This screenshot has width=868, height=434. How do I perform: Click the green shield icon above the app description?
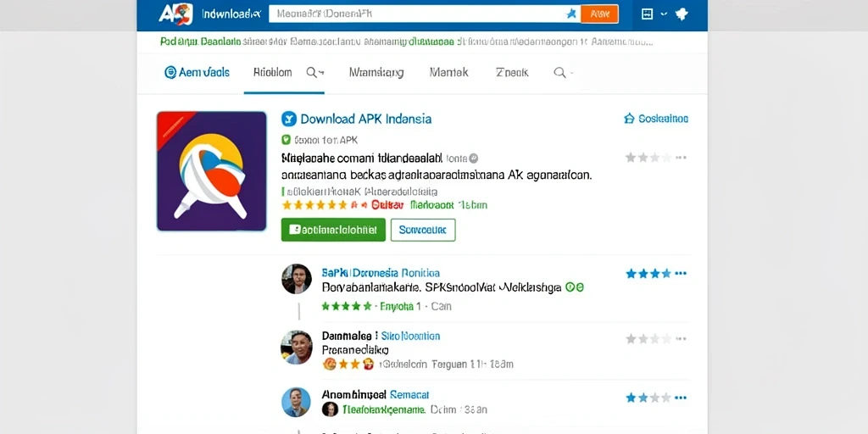tap(286, 140)
